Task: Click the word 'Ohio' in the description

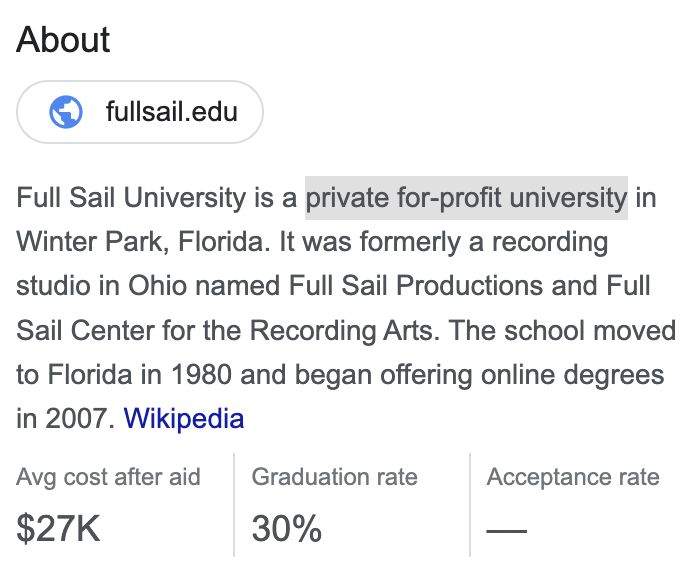Action: 157,285
